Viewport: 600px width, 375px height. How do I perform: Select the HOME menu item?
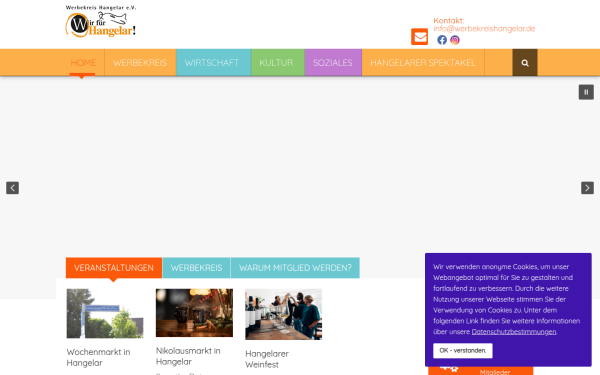[x=83, y=62]
